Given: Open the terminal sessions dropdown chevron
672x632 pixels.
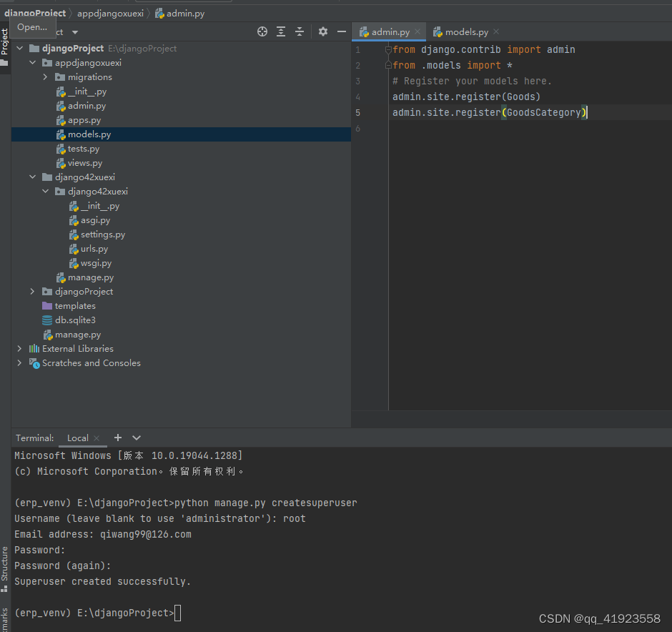Looking at the screenshot, I should pos(136,438).
